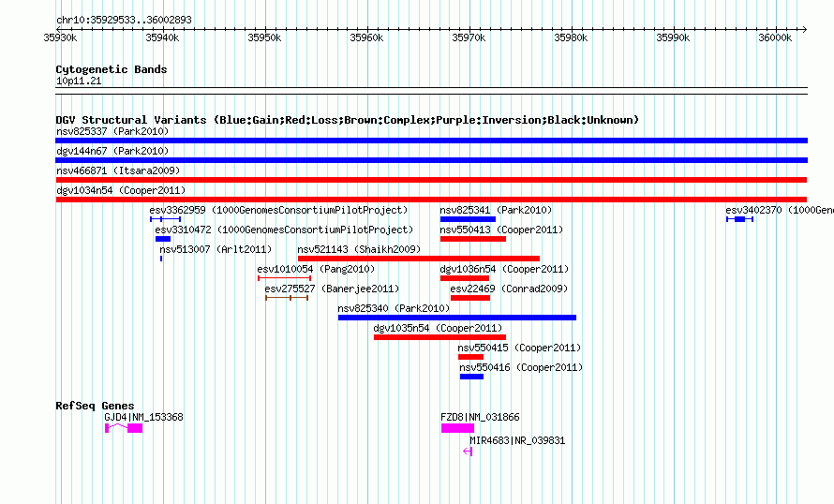This screenshot has width=834, height=504.
Task: Click the esv3362959 variant glyph
Action: pyautogui.click(x=166, y=219)
